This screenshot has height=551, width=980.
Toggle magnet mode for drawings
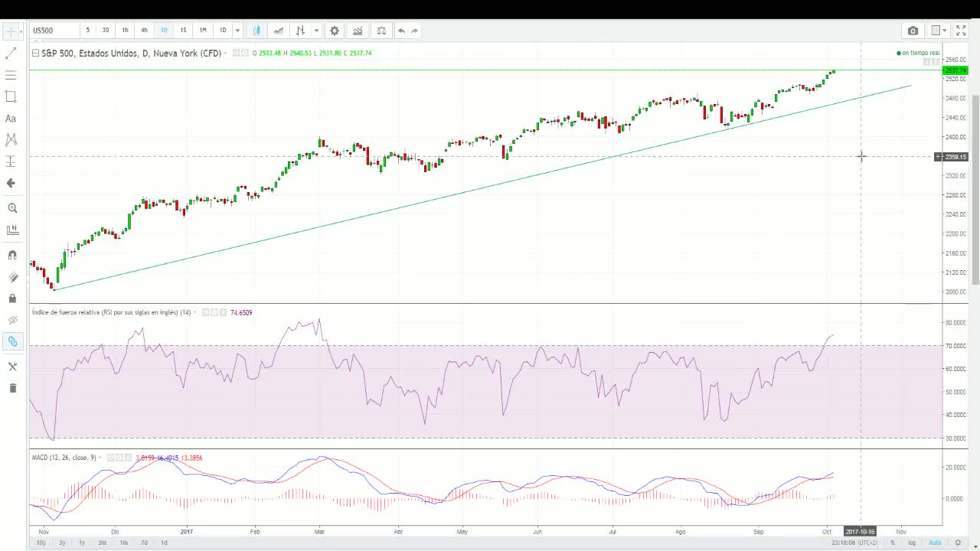[11, 255]
